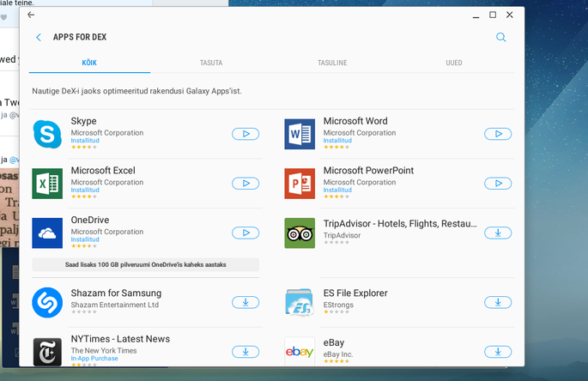
Task: Download NYTimes - Latest News
Action: (246, 352)
